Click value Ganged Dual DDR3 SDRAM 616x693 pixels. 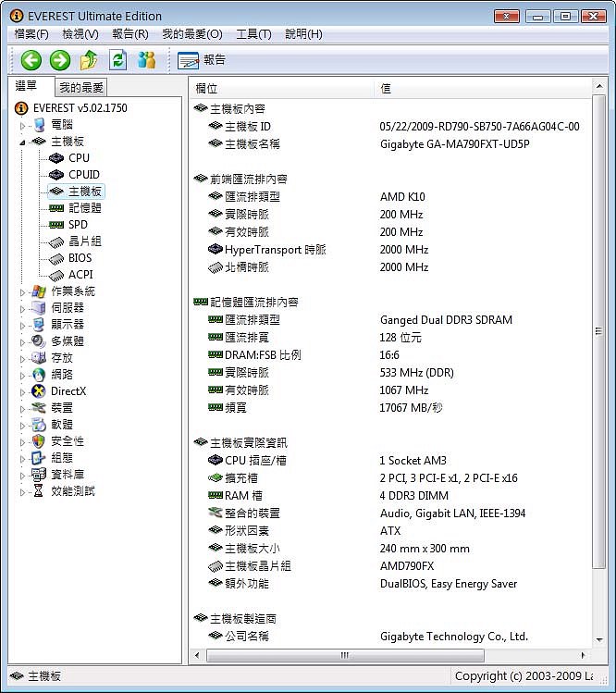pyautogui.click(x=446, y=320)
